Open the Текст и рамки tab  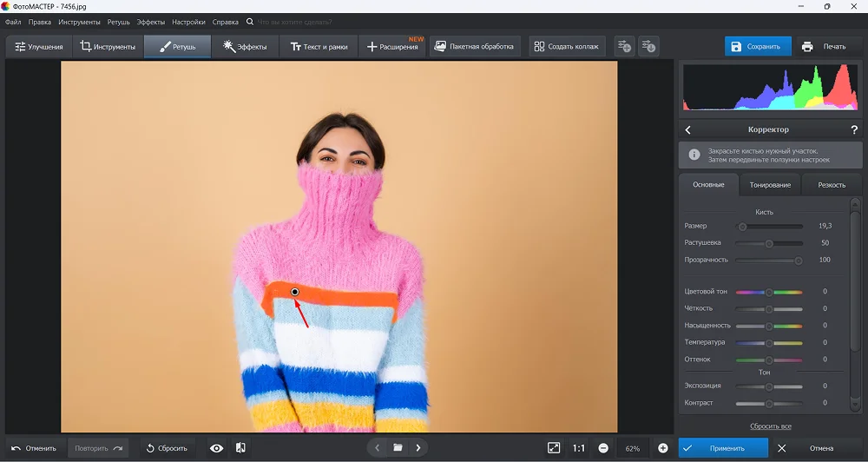pyautogui.click(x=319, y=47)
